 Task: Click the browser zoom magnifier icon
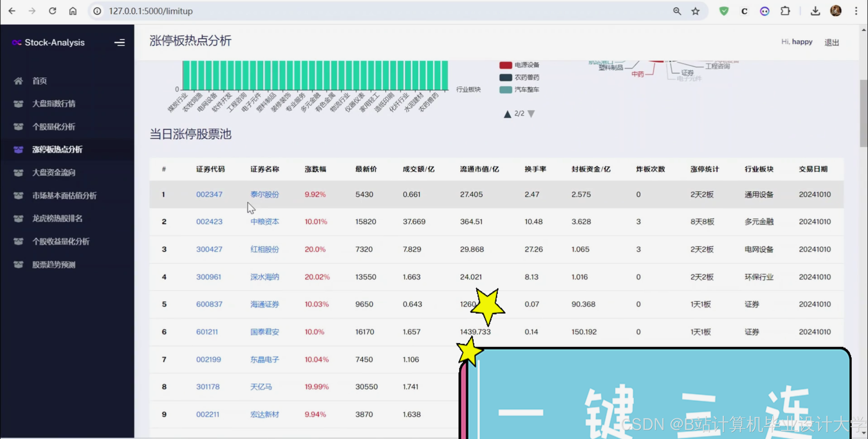[677, 11]
